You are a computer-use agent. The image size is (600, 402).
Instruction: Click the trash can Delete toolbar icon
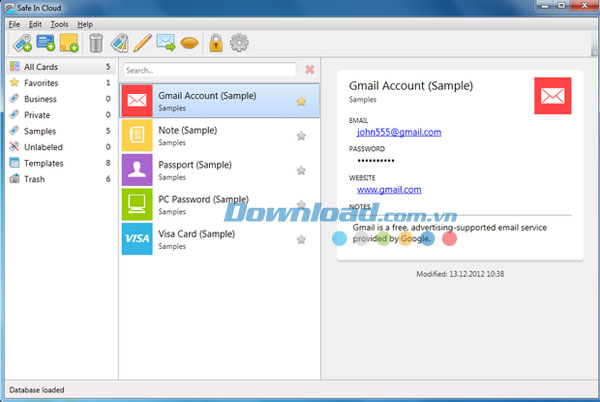click(96, 43)
